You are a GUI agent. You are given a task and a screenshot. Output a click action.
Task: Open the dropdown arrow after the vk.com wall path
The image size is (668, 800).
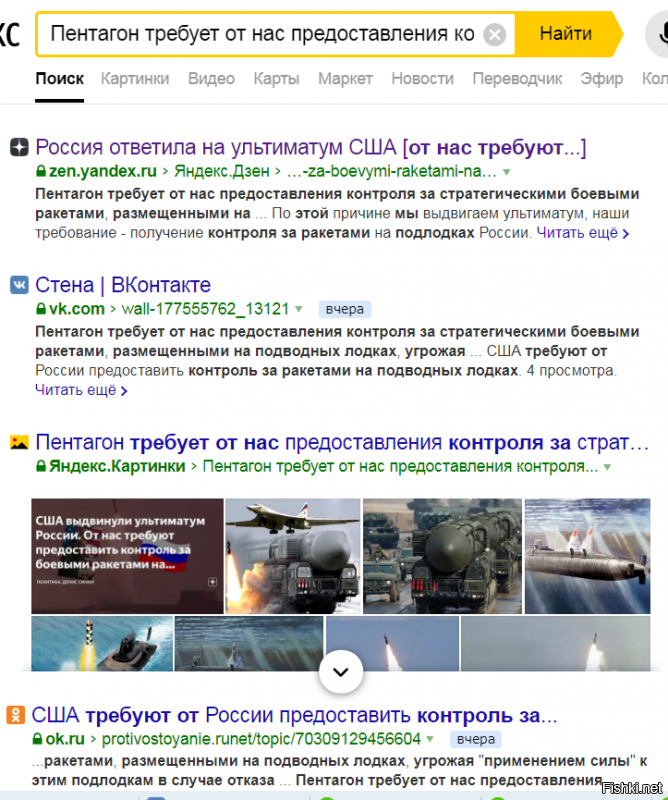click(x=299, y=309)
